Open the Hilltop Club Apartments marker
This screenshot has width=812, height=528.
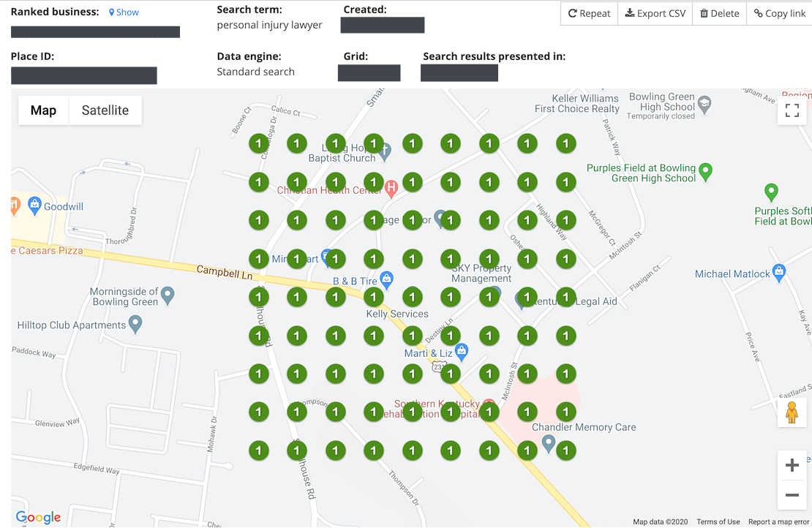click(x=135, y=323)
